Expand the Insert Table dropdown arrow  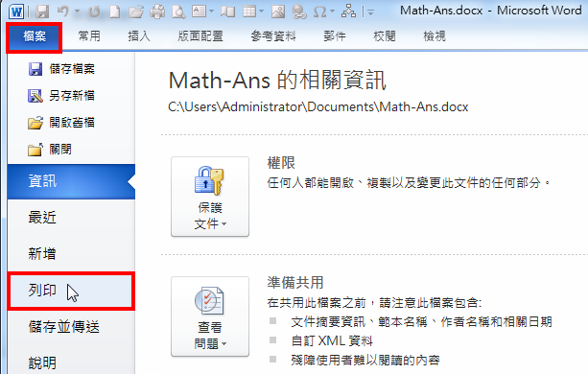coord(261,12)
